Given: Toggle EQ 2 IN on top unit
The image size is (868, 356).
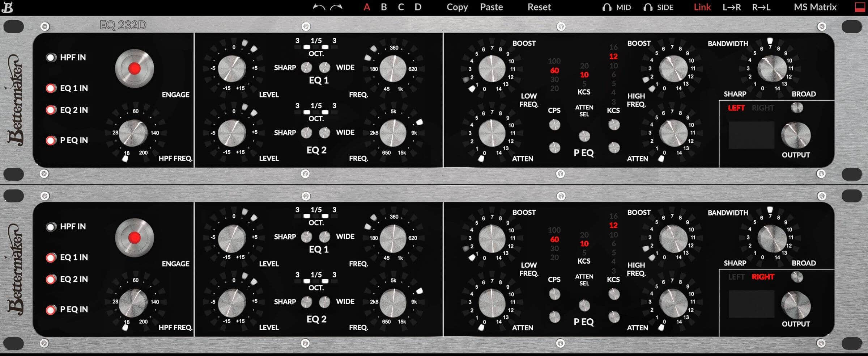Looking at the screenshot, I should tap(51, 110).
